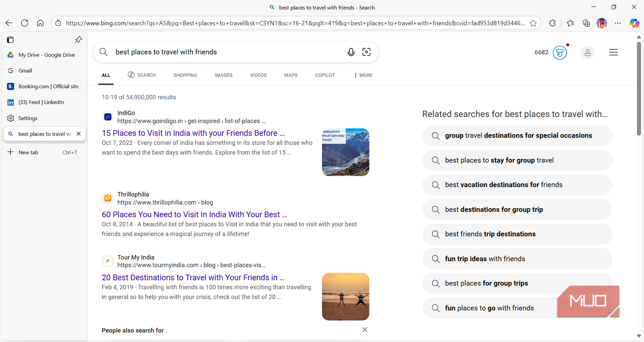644x342 pixels.
Task: Open browser Settings and more menu
Action: [x=617, y=23]
